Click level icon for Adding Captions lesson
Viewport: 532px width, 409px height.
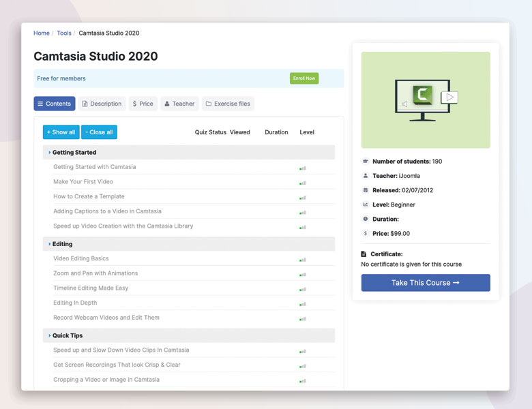point(303,213)
